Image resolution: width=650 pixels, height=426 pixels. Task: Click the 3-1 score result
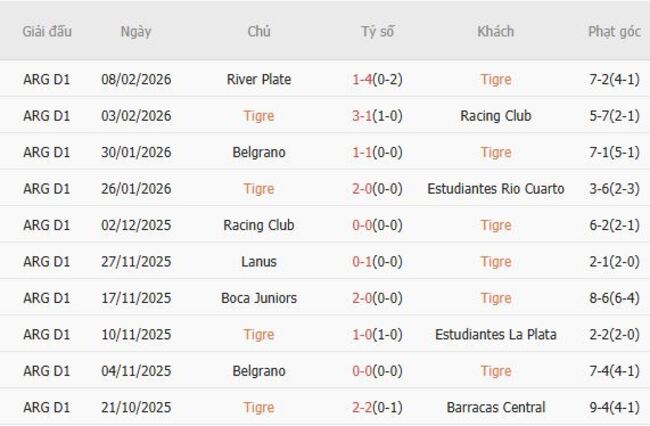point(362,116)
